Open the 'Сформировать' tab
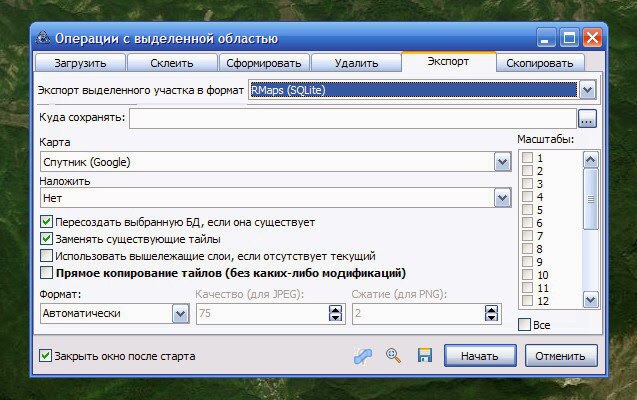Image resolution: width=637 pixels, height=400 pixels. [264, 63]
